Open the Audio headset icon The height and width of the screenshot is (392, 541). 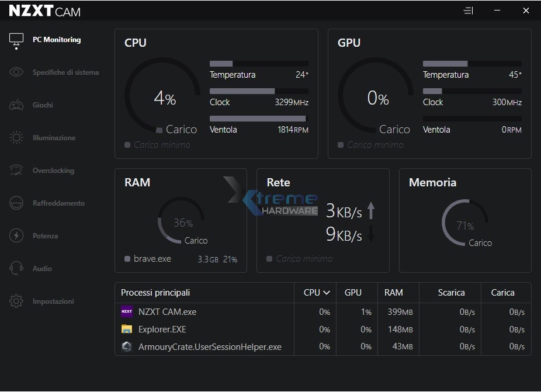(16, 269)
